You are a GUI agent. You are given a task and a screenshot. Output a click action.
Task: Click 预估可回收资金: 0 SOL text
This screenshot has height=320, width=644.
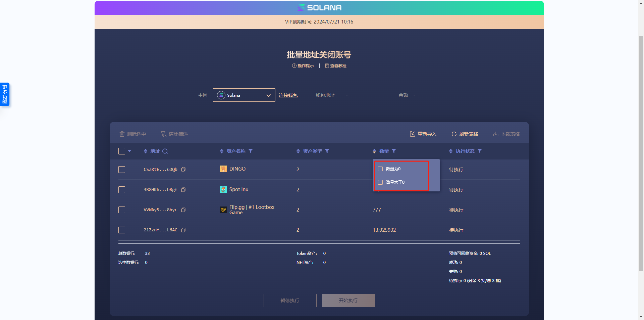click(x=470, y=254)
